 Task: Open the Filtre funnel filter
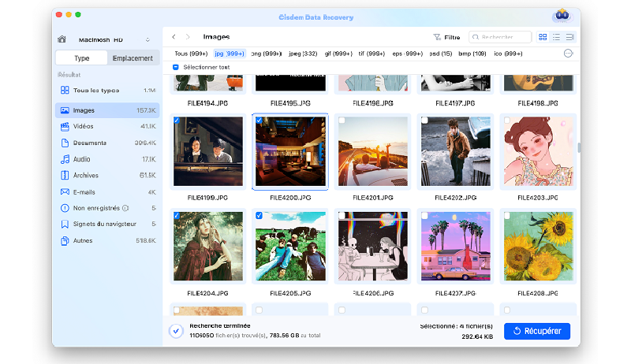(446, 37)
